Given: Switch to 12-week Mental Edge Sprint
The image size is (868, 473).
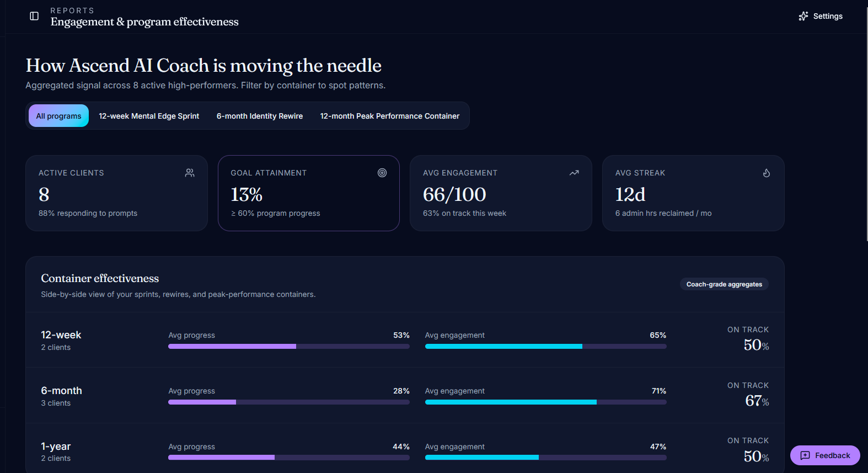Looking at the screenshot, I should point(149,116).
